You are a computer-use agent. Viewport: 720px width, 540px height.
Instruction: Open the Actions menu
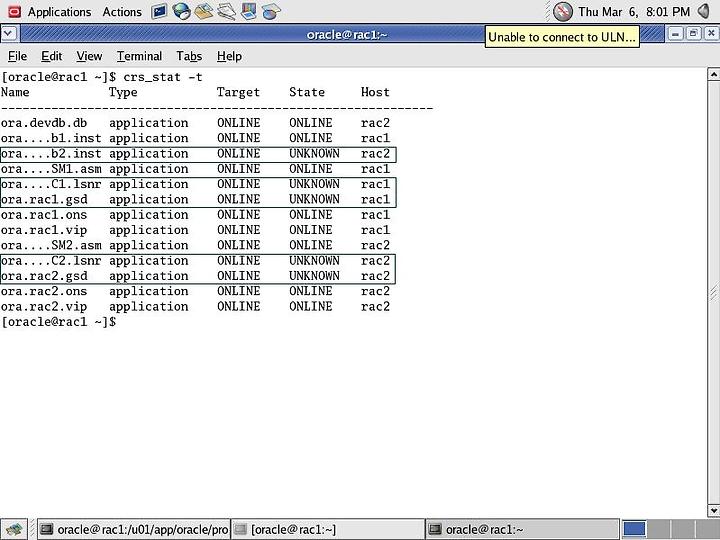click(122, 12)
